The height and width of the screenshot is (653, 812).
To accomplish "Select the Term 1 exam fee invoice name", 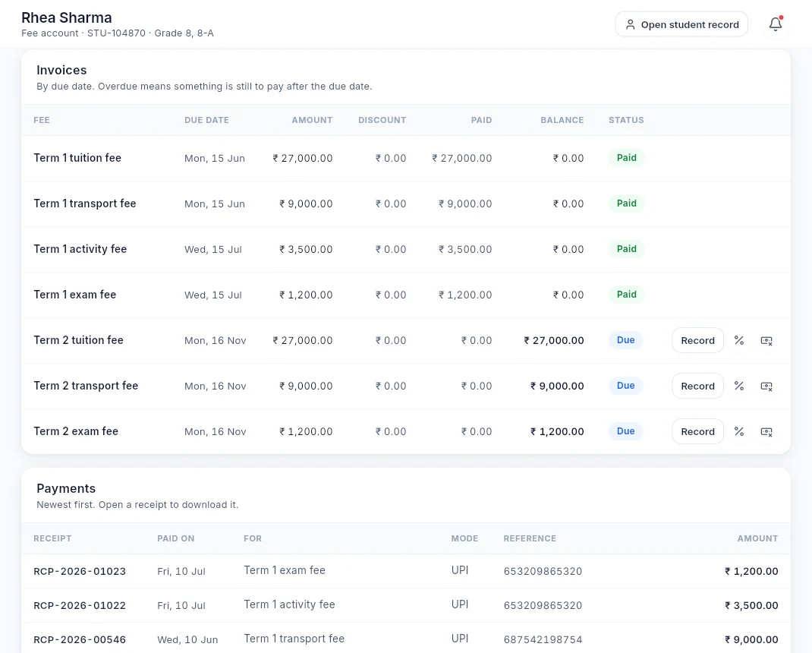I will pos(75,295).
